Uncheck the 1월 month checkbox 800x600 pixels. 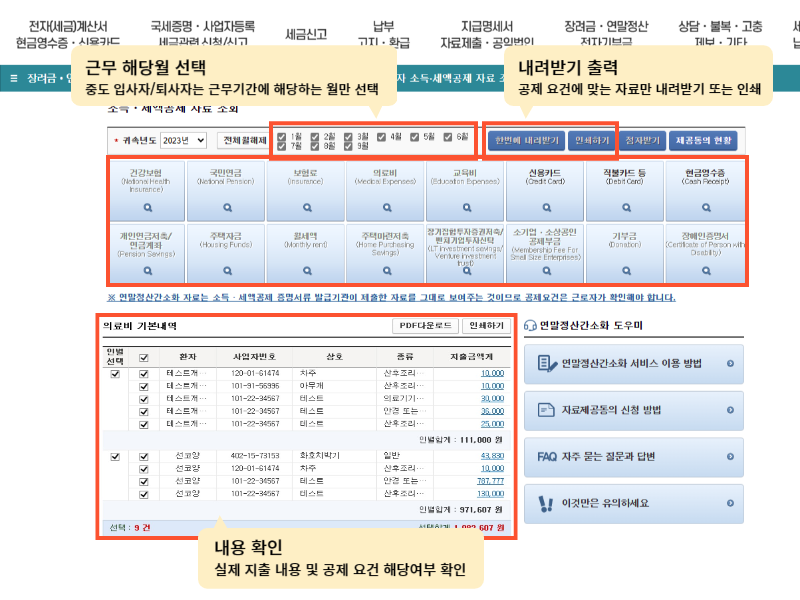pyautogui.click(x=282, y=136)
